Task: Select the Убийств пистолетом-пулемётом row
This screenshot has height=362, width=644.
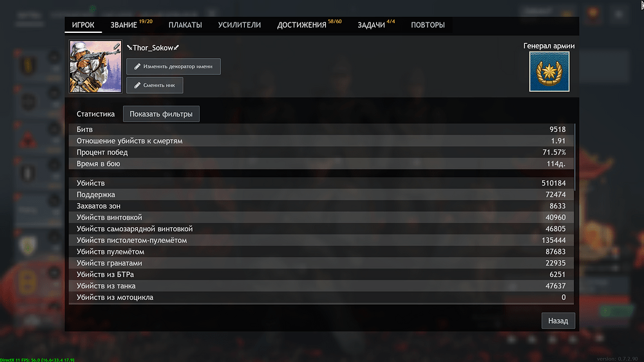Action: point(321,240)
